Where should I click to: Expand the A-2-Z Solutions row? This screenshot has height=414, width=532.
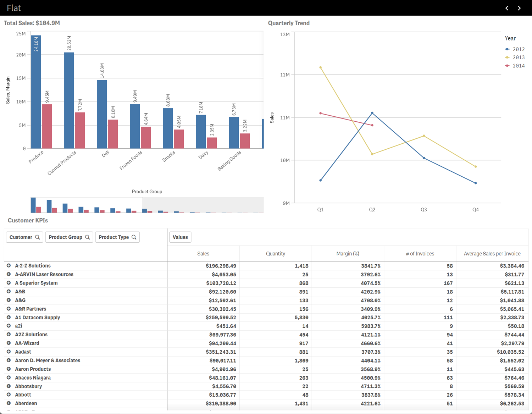tap(9, 266)
